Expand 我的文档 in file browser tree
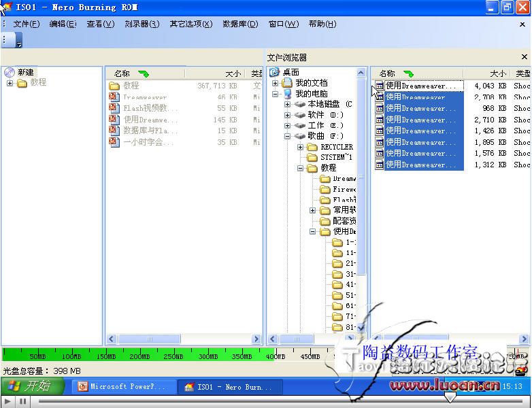The height and width of the screenshot is (408, 532). point(275,83)
